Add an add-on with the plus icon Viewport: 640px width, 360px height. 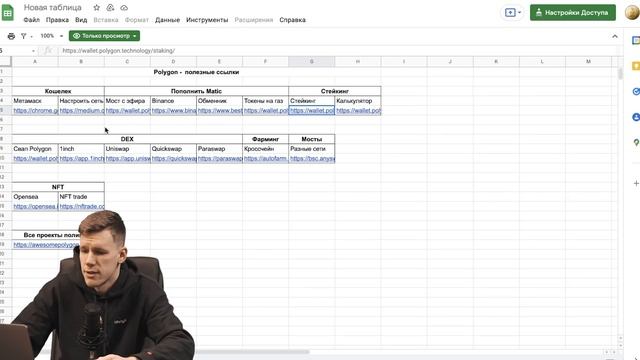click(x=636, y=183)
